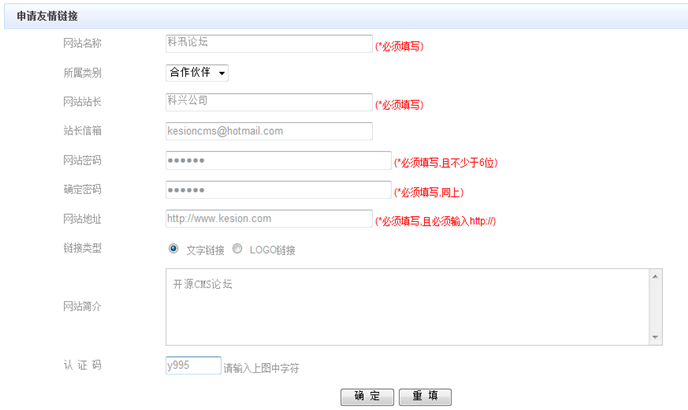
Task: Focus the 网站地址 URL field
Action: point(268,219)
